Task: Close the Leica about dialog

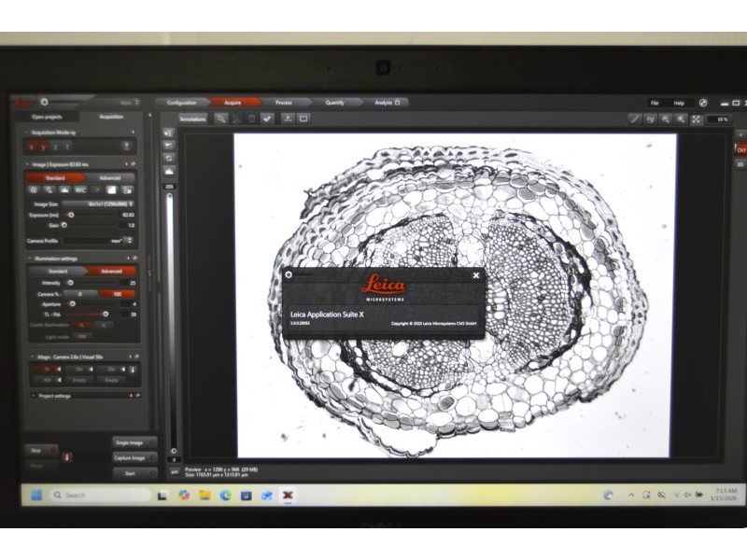Action: [x=476, y=275]
